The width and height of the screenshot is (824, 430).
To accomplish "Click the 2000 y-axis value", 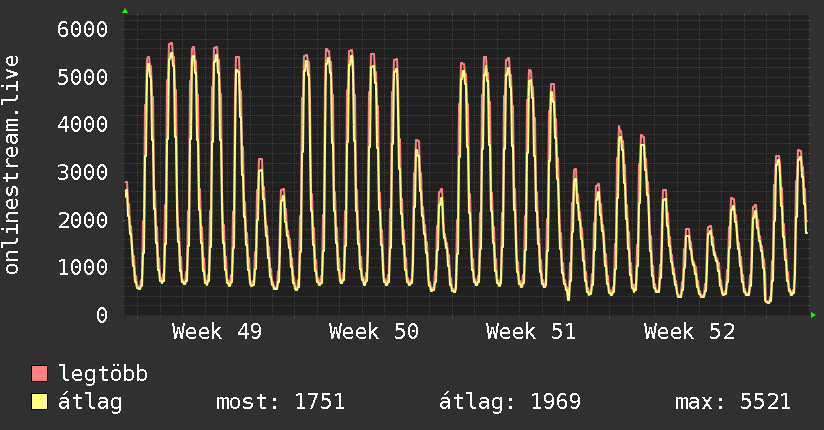I will (81, 220).
